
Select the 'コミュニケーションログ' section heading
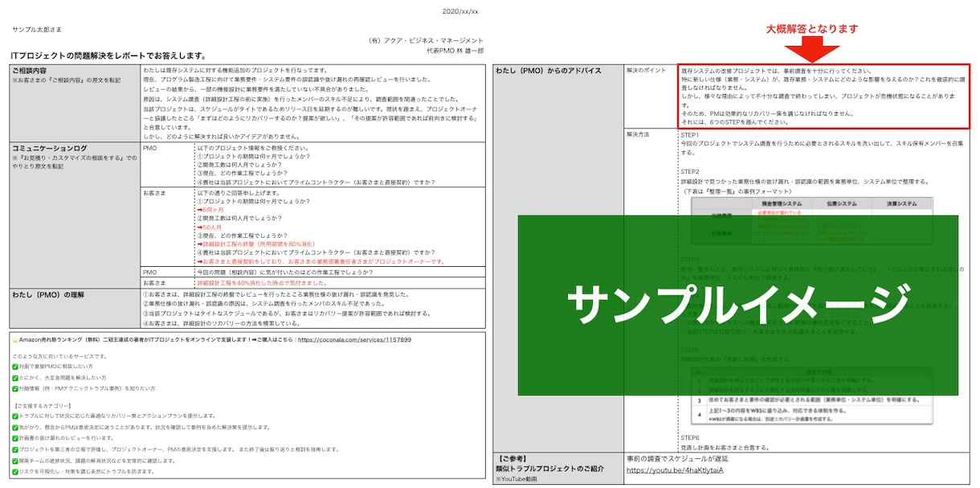49,149
